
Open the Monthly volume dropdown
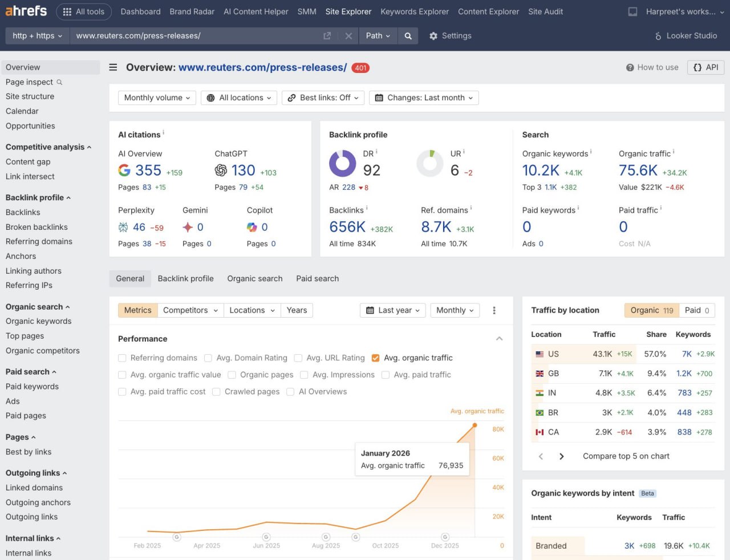(157, 98)
